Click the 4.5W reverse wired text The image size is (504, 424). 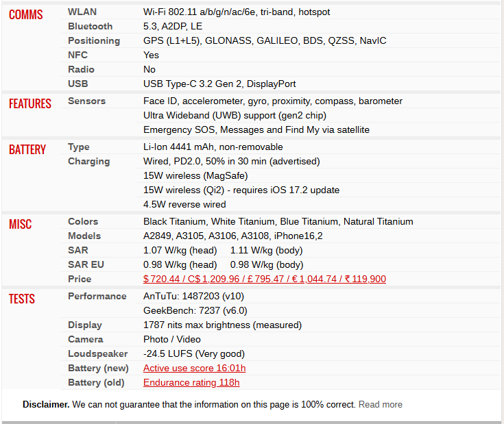(184, 204)
